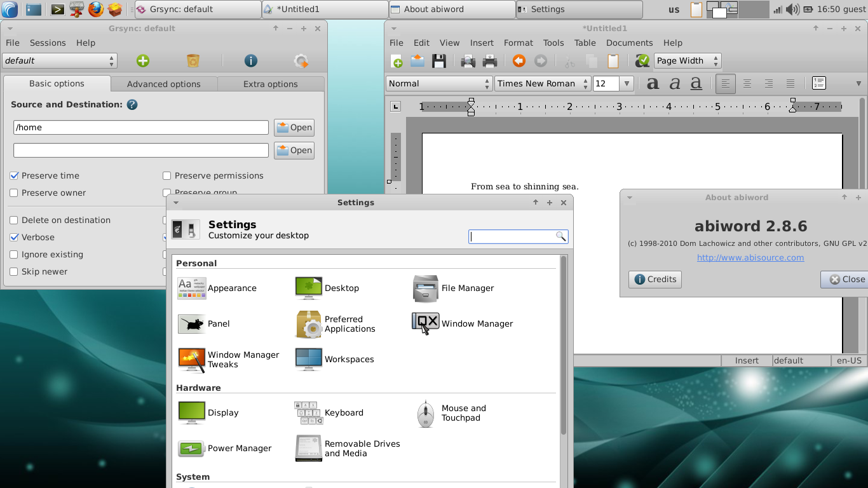Print the document using the printer icon
The image size is (868, 488).
pyautogui.click(x=490, y=61)
